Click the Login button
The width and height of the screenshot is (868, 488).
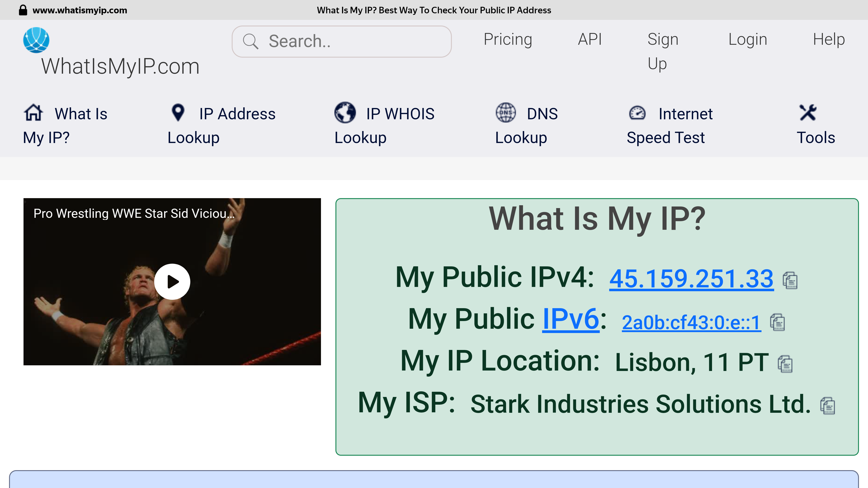coord(748,39)
